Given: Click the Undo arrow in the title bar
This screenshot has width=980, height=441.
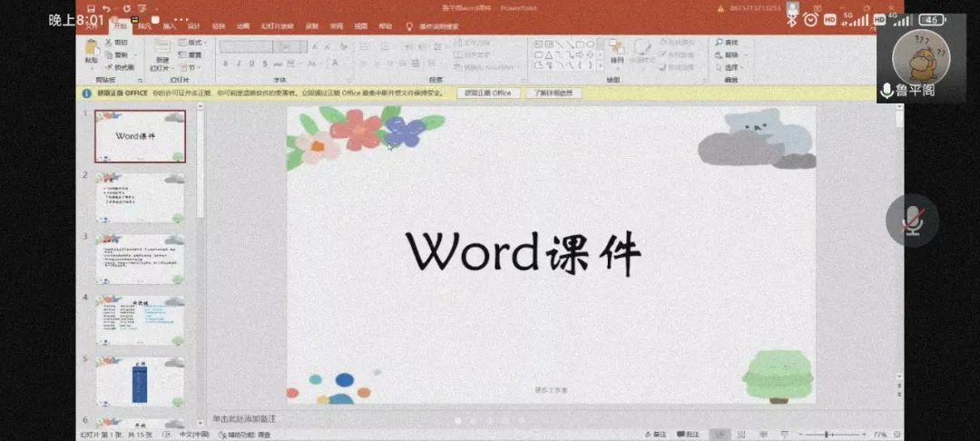Looking at the screenshot, I should pyautogui.click(x=106, y=8).
